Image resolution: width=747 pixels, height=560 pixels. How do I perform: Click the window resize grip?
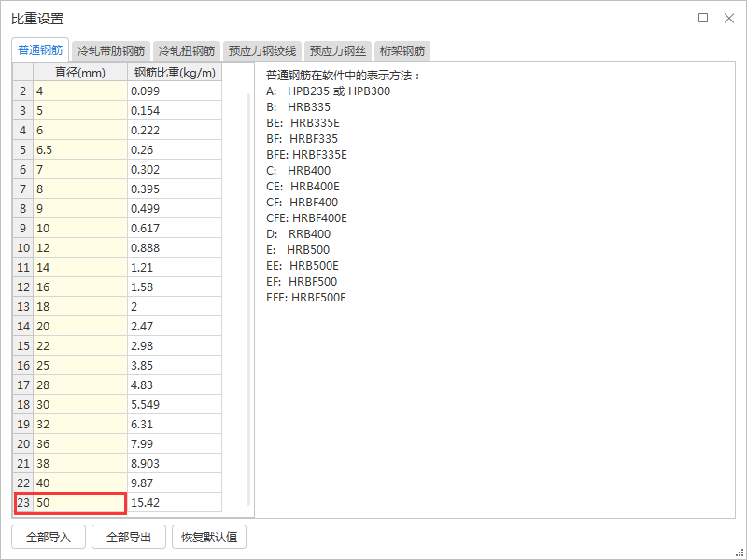click(x=740, y=553)
